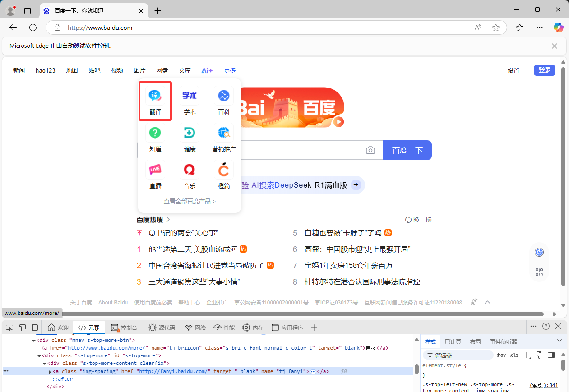Open 查看全部百度产品 link

click(190, 201)
